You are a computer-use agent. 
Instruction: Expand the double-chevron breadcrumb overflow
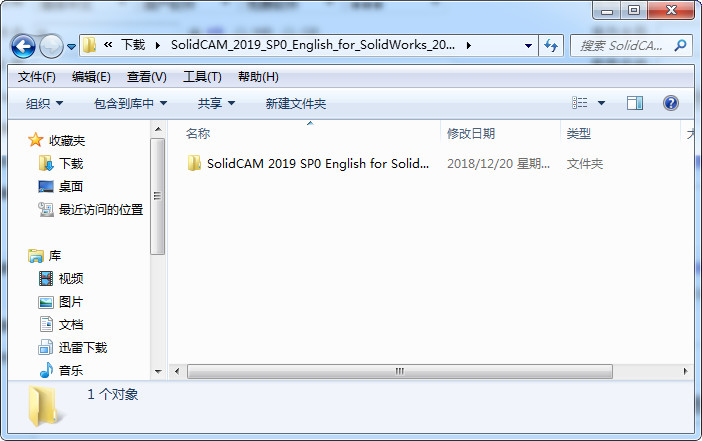tap(108, 44)
